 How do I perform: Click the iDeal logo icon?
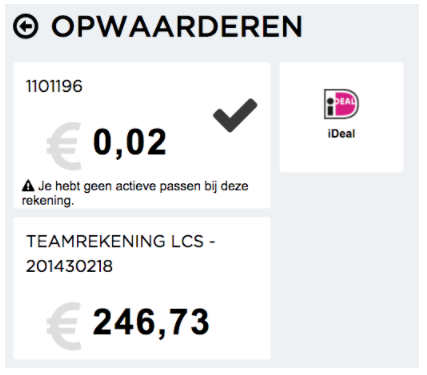pos(341,104)
